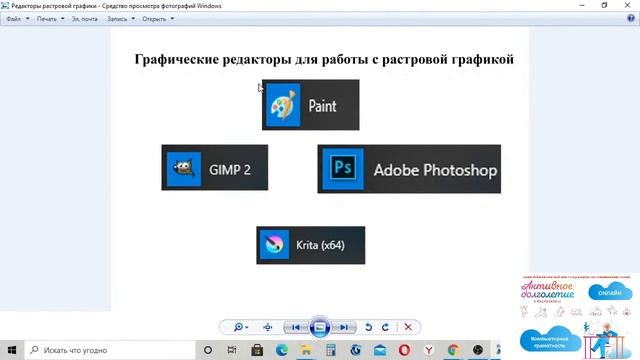This screenshot has height=360, width=640.
Task: Click the blue globe taskbar icon
Action: tap(356, 350)
